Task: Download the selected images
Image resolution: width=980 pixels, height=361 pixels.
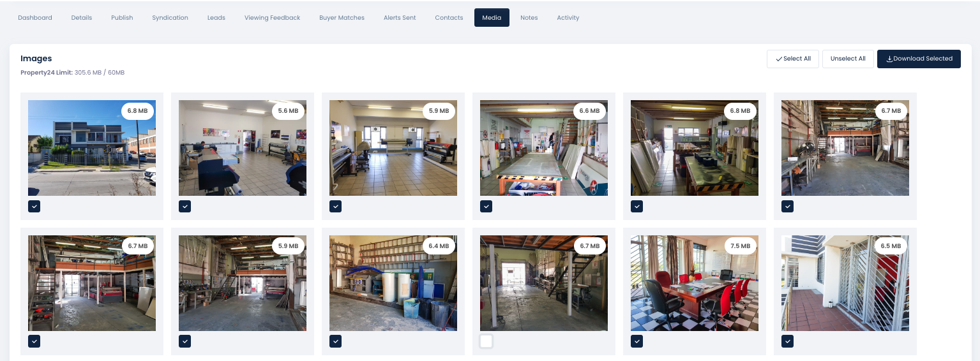Action: (919, 59)
